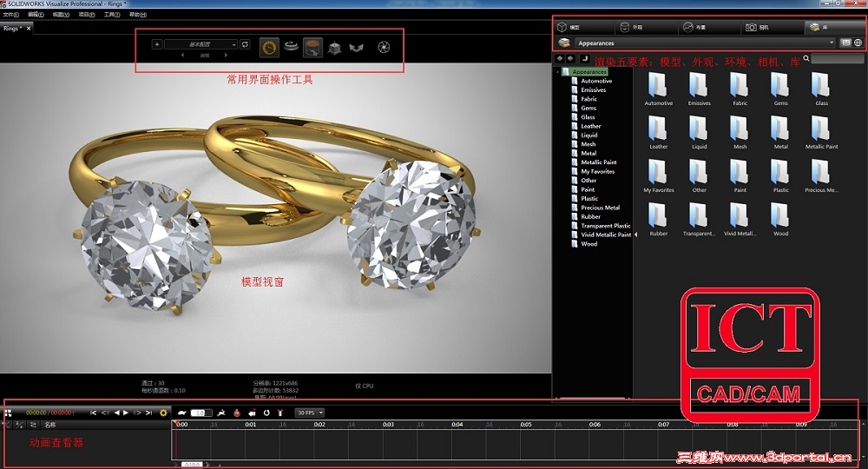Select Precious Metal in the appearances tree
The width and height of the screenshot is (868, 469).
tap(600, 208)
